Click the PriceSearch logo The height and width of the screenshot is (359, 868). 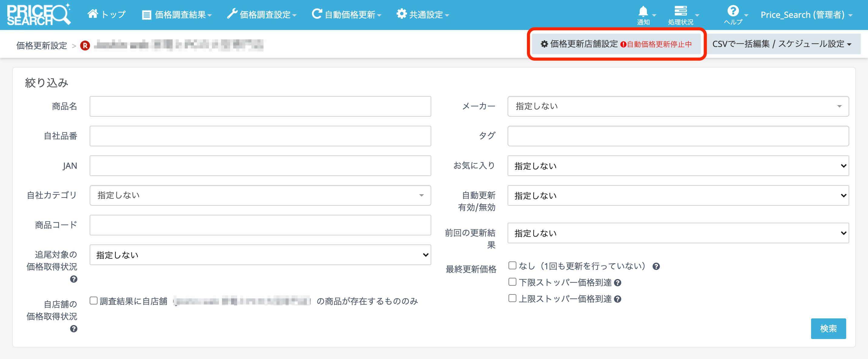[x=38, y=15]
